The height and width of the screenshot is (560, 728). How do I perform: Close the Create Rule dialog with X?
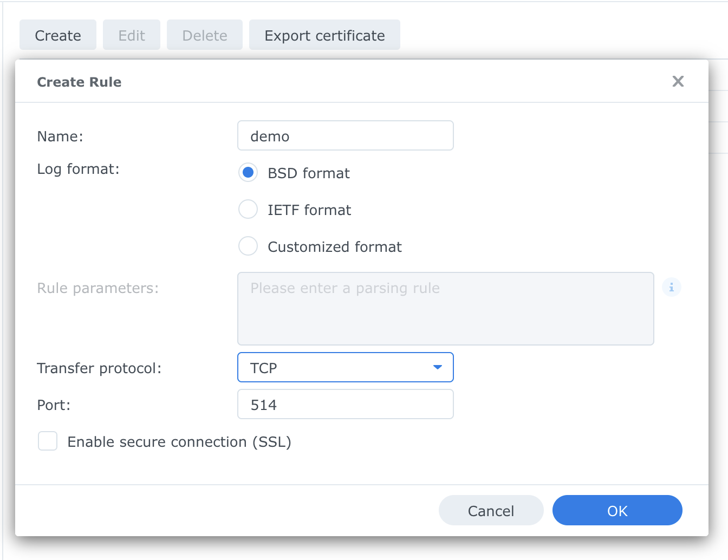678,81
